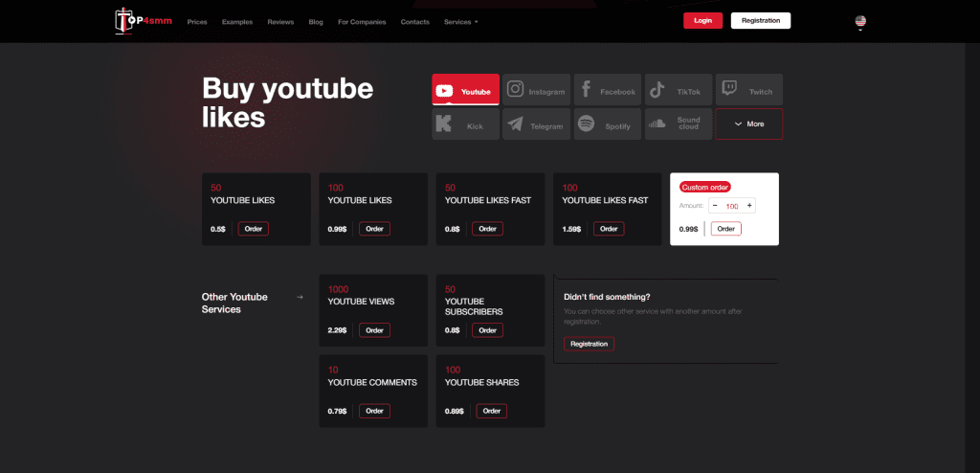Open the Services dropdown menu

click(x=460, y=22)
